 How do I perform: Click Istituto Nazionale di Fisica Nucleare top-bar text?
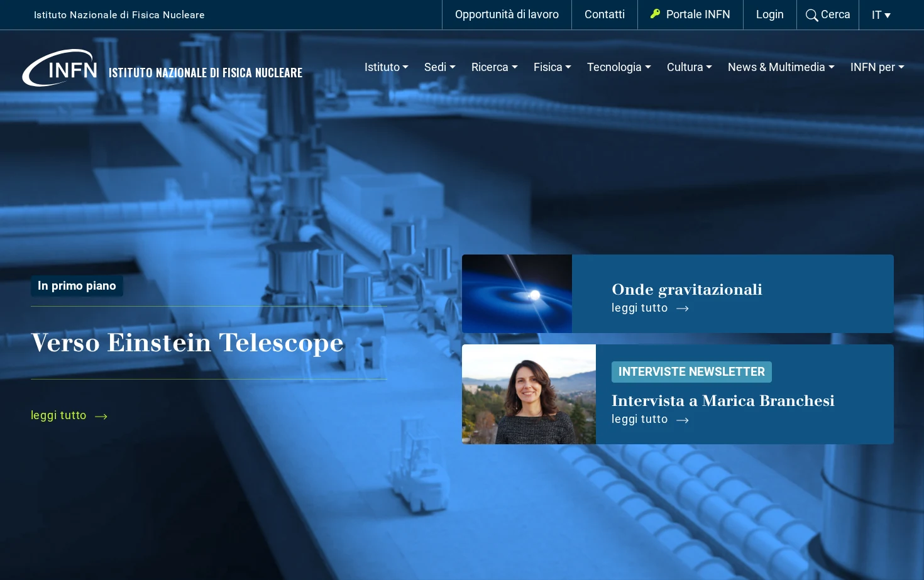[119, 15]
